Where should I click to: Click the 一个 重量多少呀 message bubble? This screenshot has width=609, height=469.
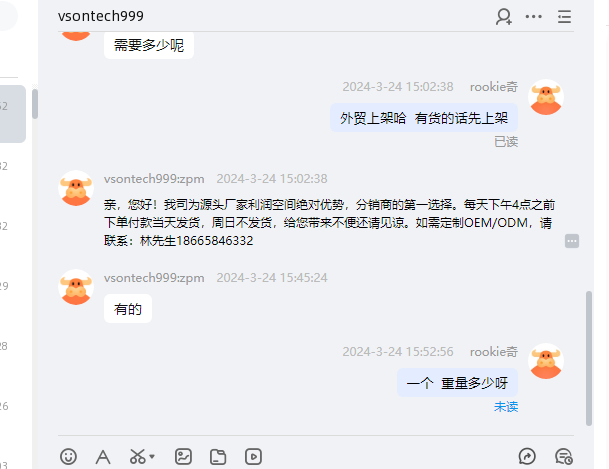[x=457, y=383]
